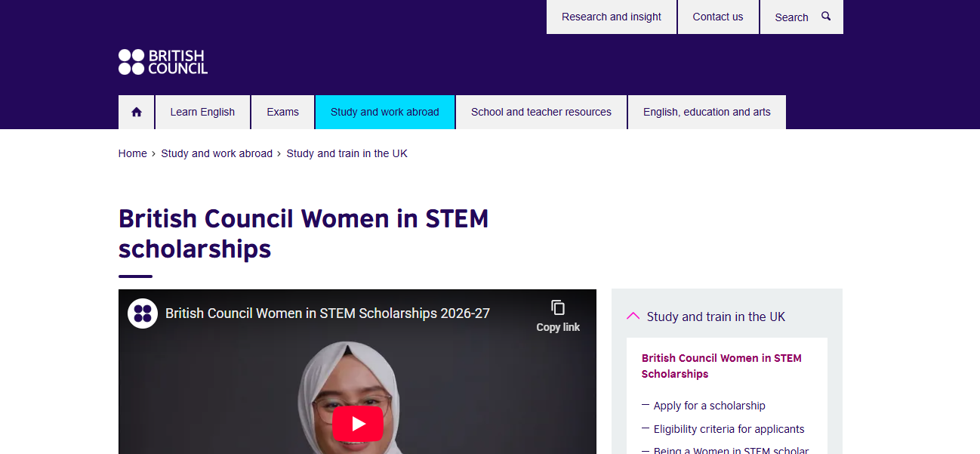Screen dimensions: 980x454
Task: Click the search magnifier icon
Action: pos(826,16)
